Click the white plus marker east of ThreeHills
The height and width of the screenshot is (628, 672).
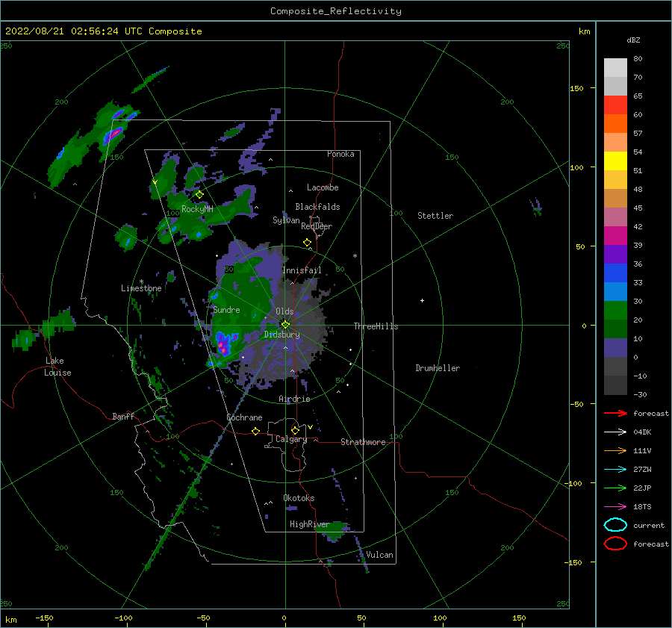(422, 300)
